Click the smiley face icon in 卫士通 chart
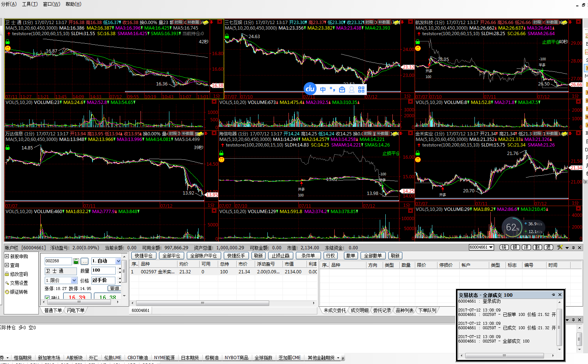 point(7,48)
